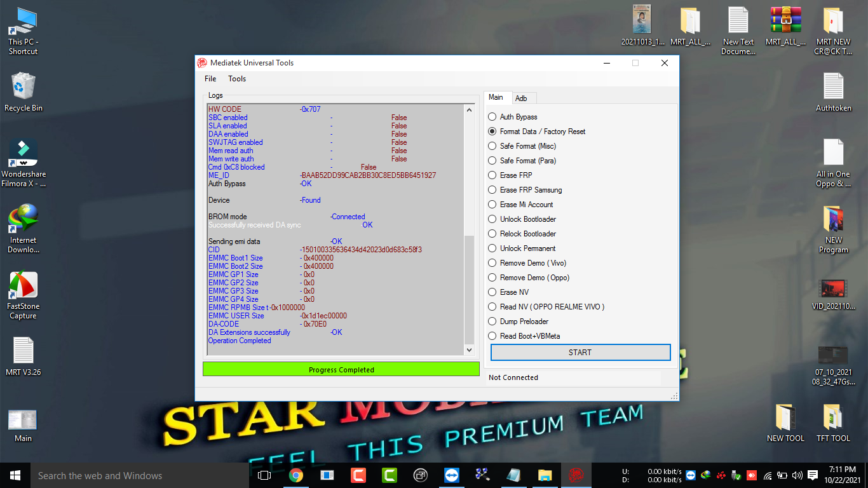Select the Erase NV option
The image size is (868, 488).
coord(508,292)
